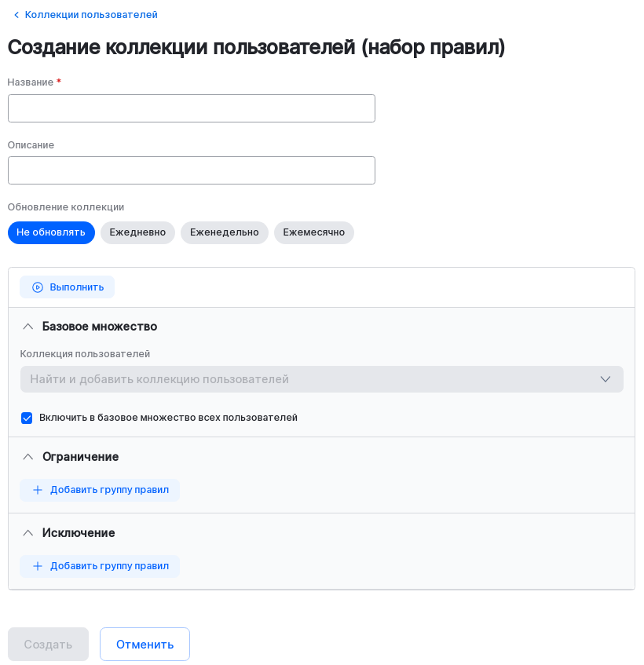Select the Ежемесячно update option
644x665 pixels.
pos(313,232)
